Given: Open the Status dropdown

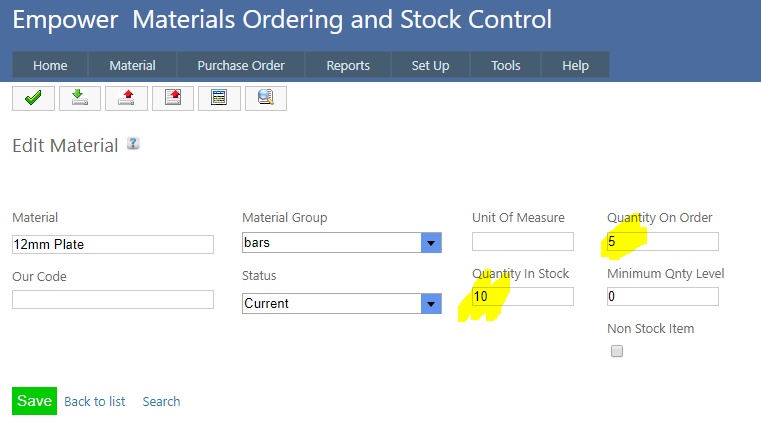Looking at the screenshot, I should pyautogui.click(x=431, y=304).
